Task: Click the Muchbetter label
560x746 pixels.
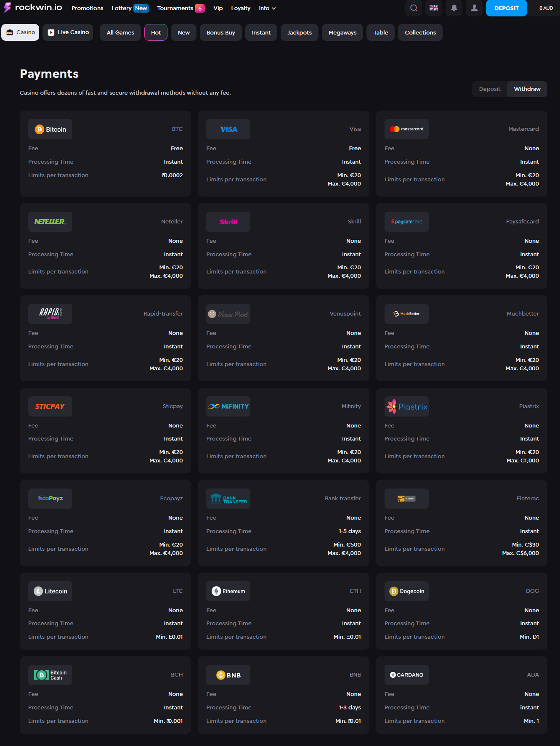Action: pyautogui.click(x=523, y=314)
